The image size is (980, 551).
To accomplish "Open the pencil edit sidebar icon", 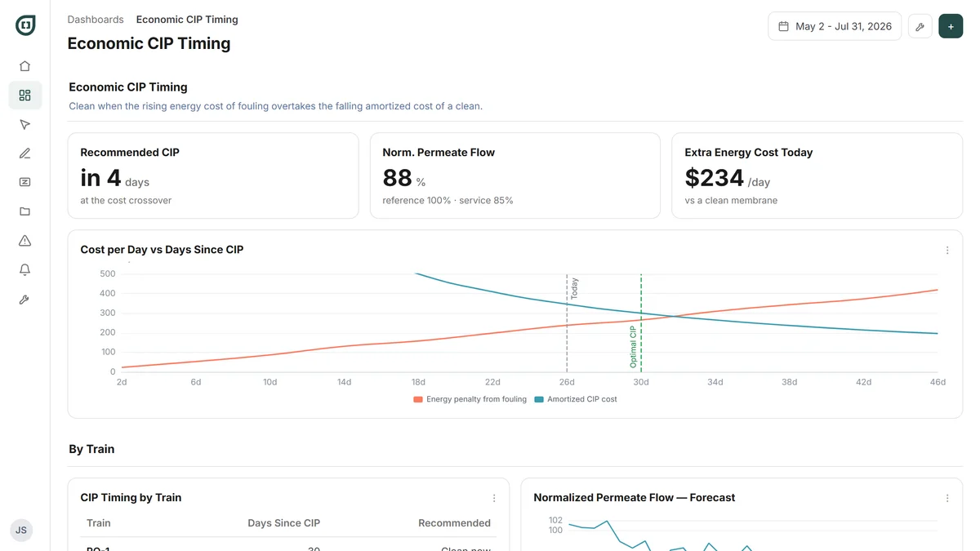I will click(24, 153).
